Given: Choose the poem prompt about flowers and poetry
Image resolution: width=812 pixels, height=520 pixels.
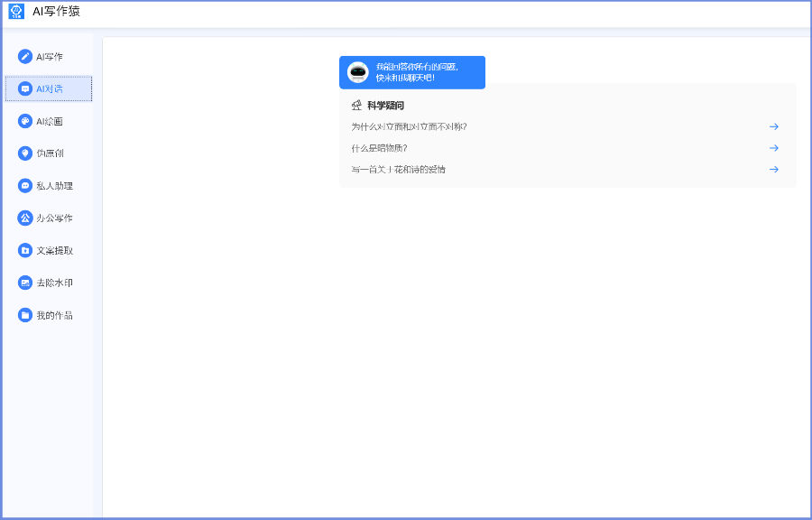Looking at the screenshot, I should point(398,170).
